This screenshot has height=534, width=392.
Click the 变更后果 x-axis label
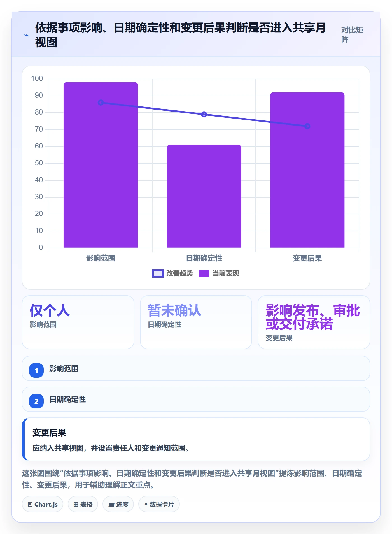(307, 258)
